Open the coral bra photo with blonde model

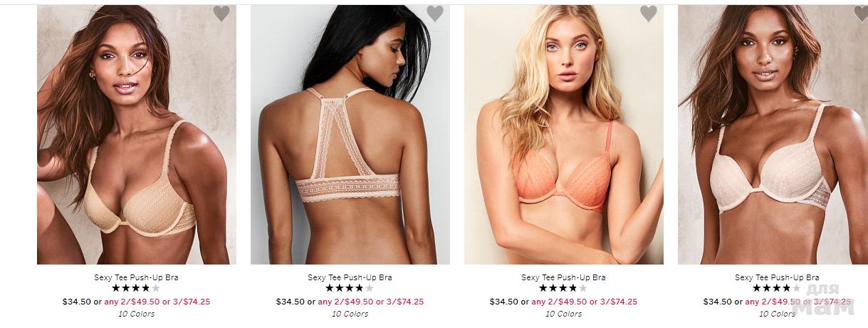(564, 135)
